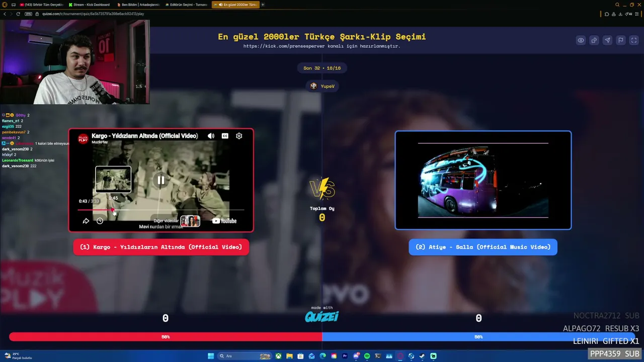Switch to the Editörün Seçimi tab

186,5
